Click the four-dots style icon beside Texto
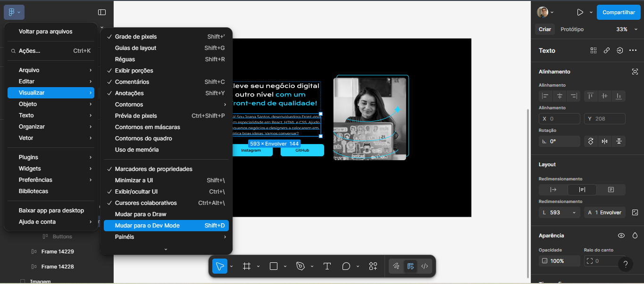644x284 pixels. 594,50
